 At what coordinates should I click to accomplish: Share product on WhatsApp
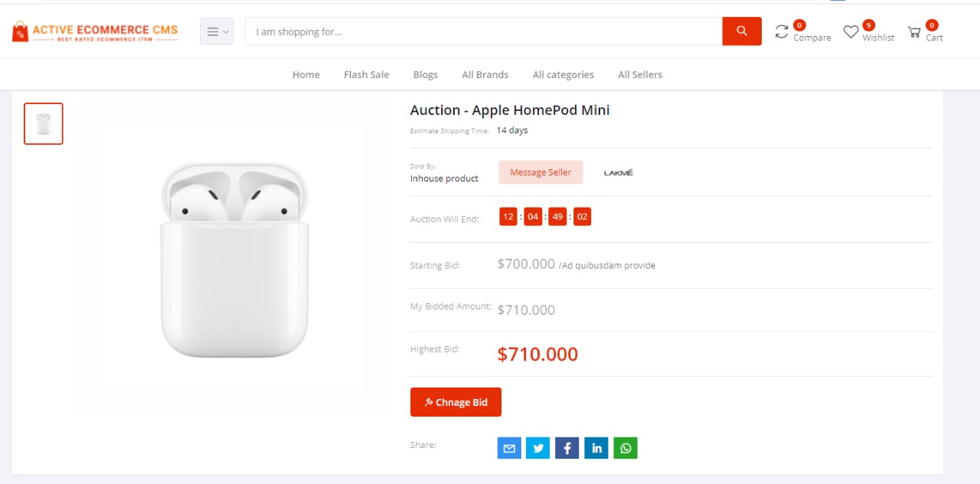pyautogui.click(x=626, y=448)
